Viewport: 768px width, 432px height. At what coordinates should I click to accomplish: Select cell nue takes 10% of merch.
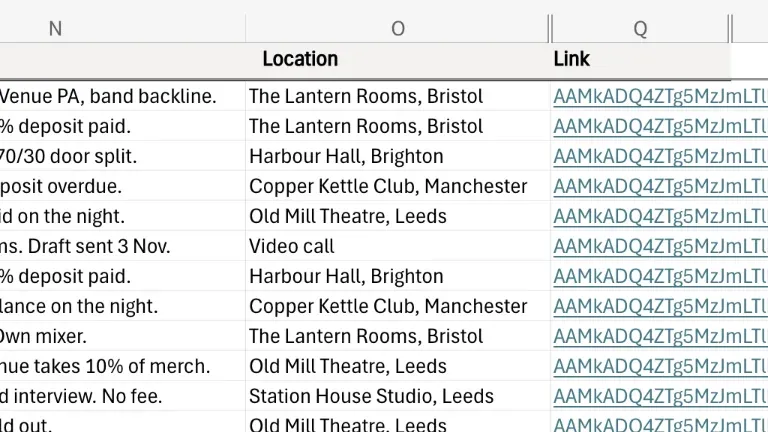[x=122, y=366]
